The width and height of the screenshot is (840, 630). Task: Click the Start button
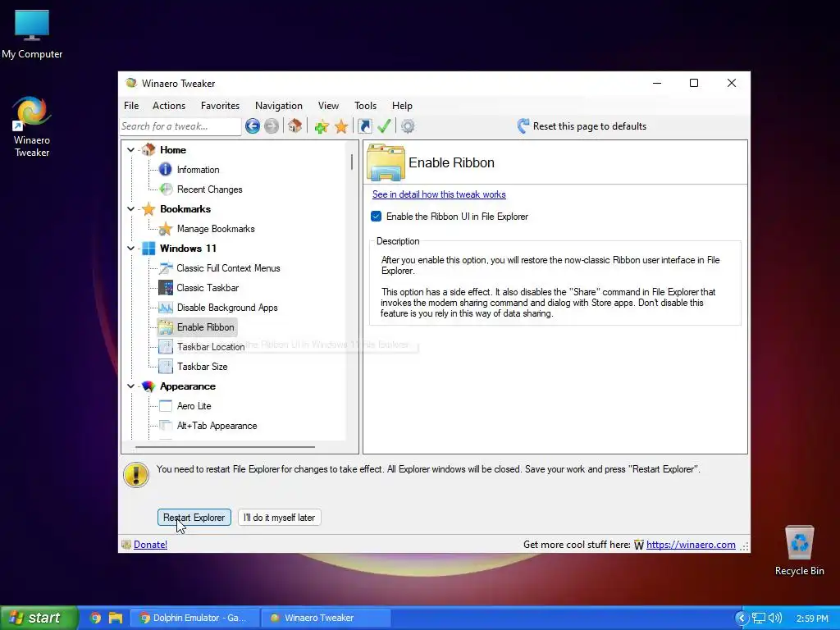point(39,618)
